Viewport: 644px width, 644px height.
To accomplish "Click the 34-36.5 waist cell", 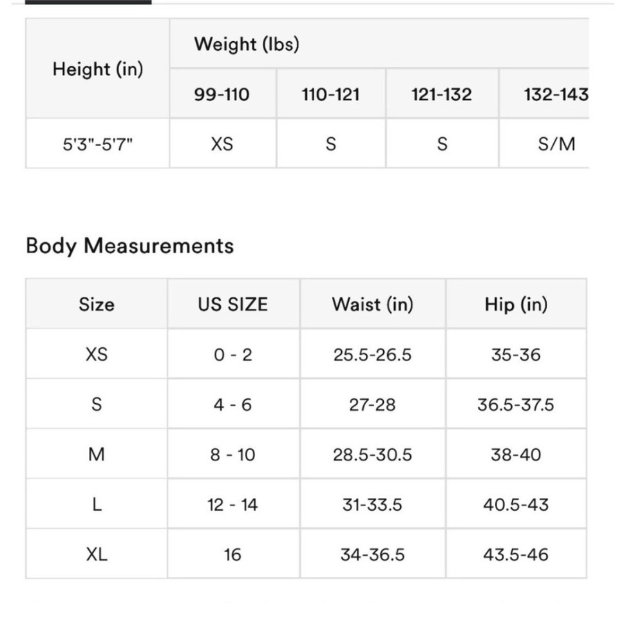I will pyautogui.click(x=372, y=554).
